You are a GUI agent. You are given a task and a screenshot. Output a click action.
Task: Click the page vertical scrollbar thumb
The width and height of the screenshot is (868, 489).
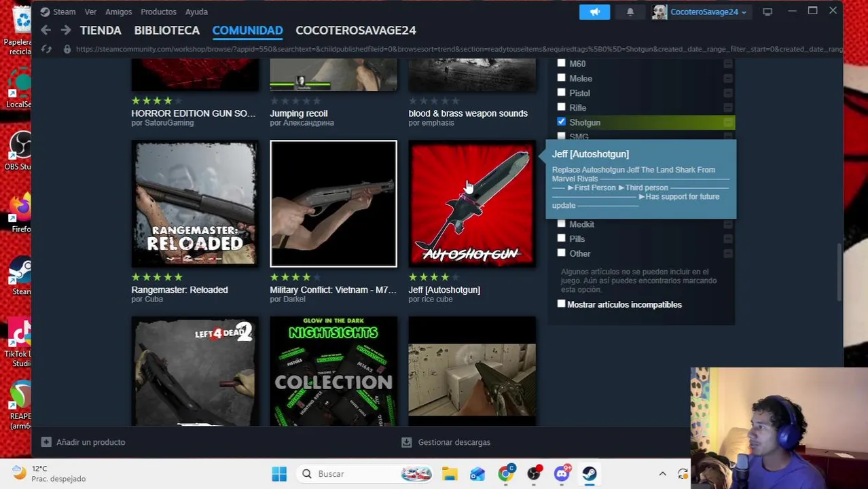pyautogui.click(x=840, y=272)
